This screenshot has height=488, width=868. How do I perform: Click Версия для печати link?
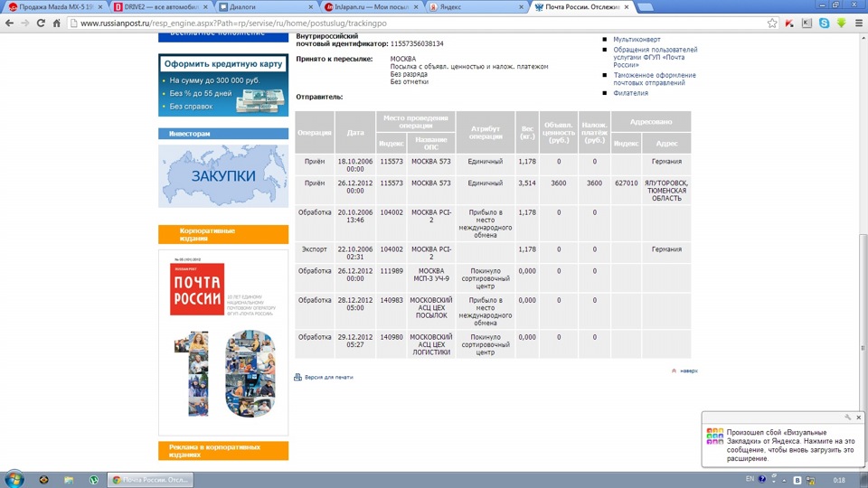329,378
